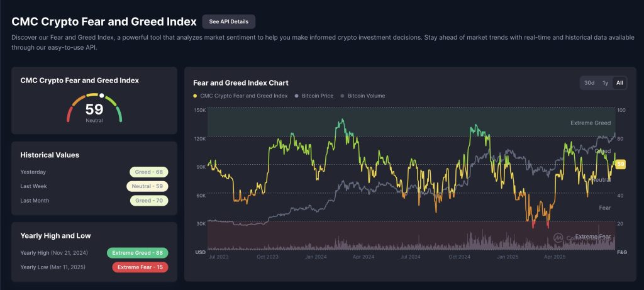This screenshot has width=644, height=290.
Task: Click the Bitcoin Price legend dot
Action: (297, 96)
